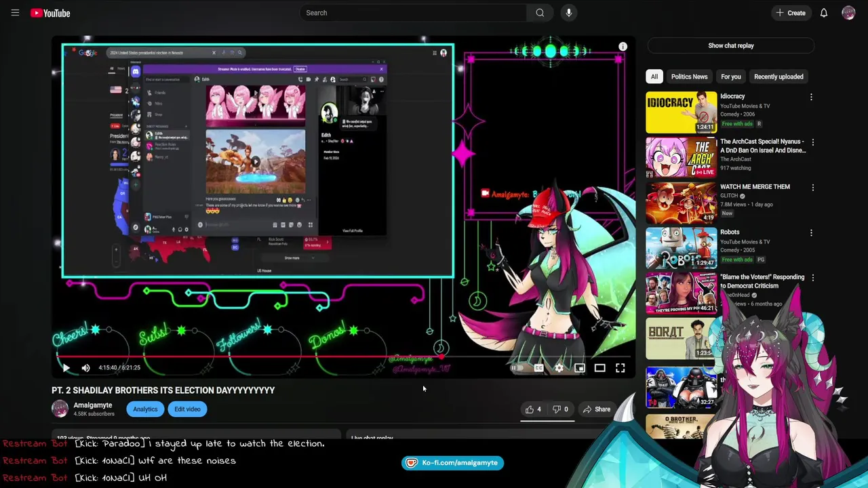Open the Robots movie thumbnail
This screenshot has width=868, height=488.
point(681,247)
